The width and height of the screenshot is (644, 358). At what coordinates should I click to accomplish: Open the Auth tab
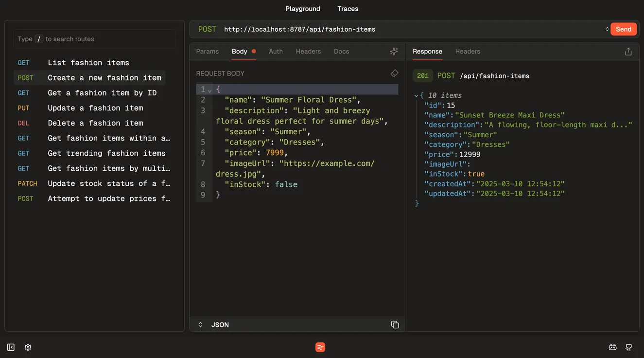click(276, 50)
